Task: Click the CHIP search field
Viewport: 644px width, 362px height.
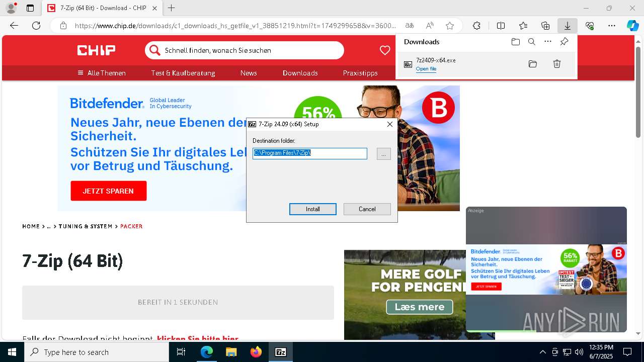Action: click(245, 50)
